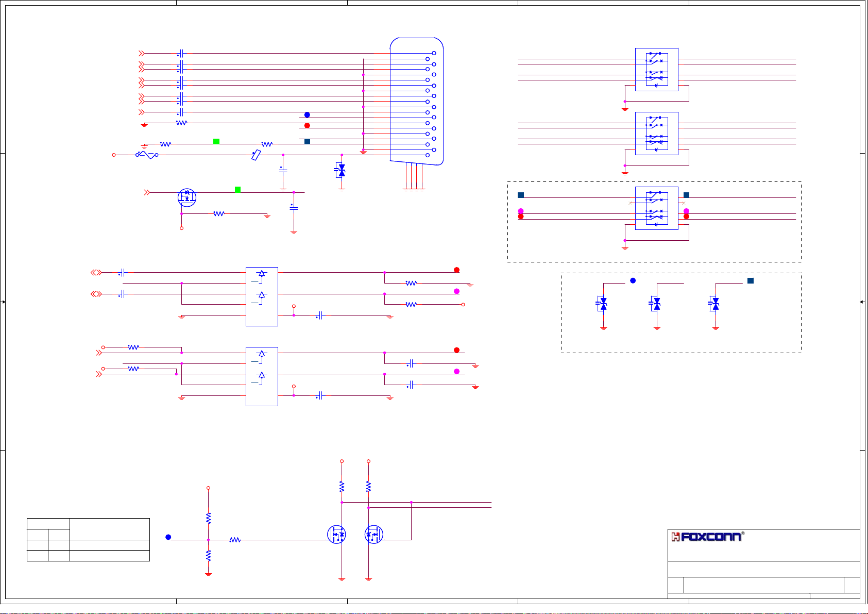Click the middle TVS diode in dashed box
This screenshot has width=868, height=614.
pos(655,304)
